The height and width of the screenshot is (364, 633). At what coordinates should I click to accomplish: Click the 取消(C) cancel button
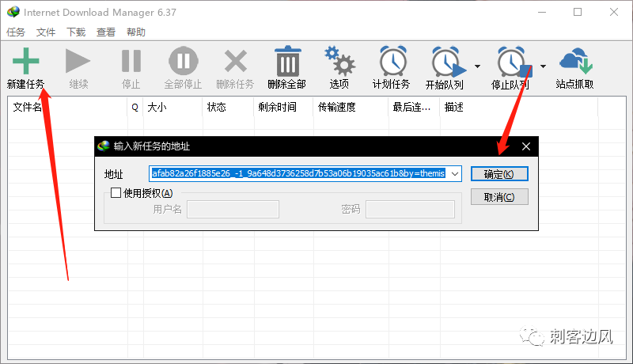click(499, 197)
